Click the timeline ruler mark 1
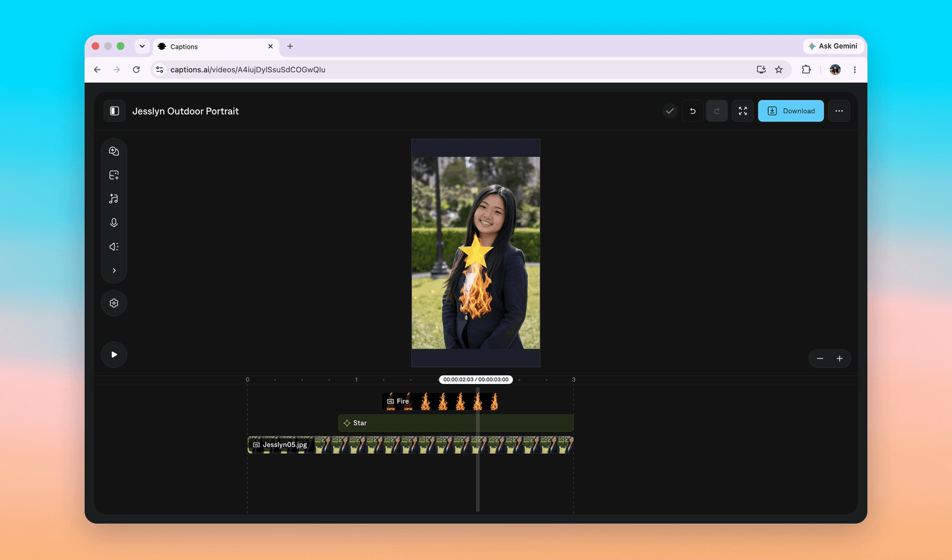Viewport: 952px width, 560px height. [x=356, y=379]
